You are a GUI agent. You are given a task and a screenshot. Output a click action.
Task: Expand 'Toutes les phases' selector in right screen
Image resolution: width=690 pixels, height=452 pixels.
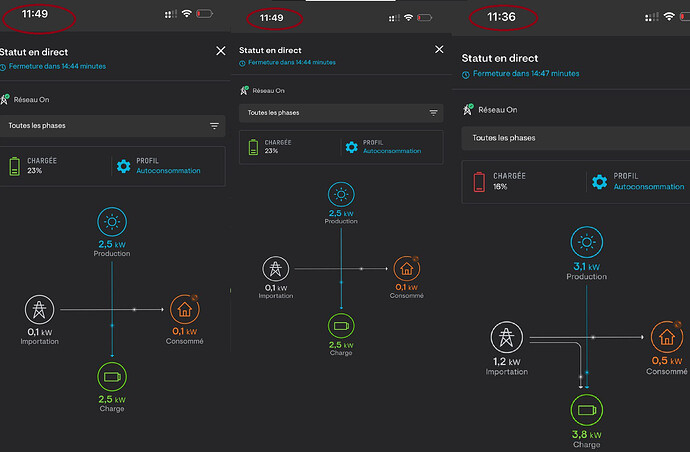(576, 138)
